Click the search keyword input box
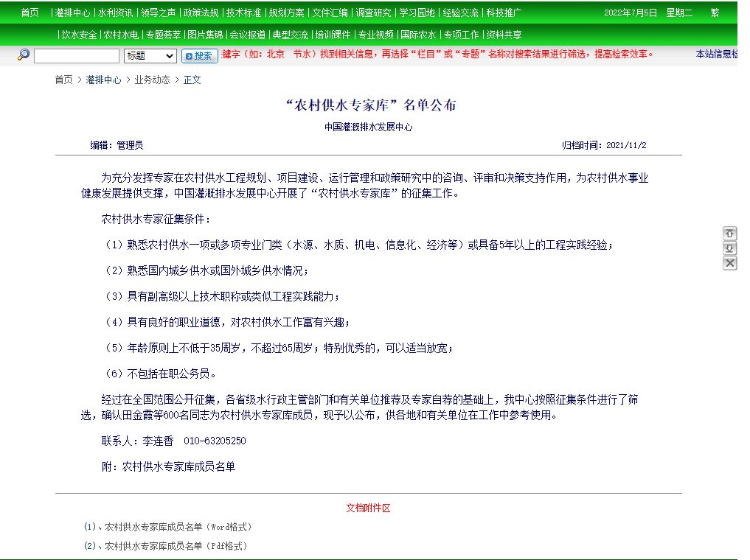750x560 pixels. click(76, 56)
